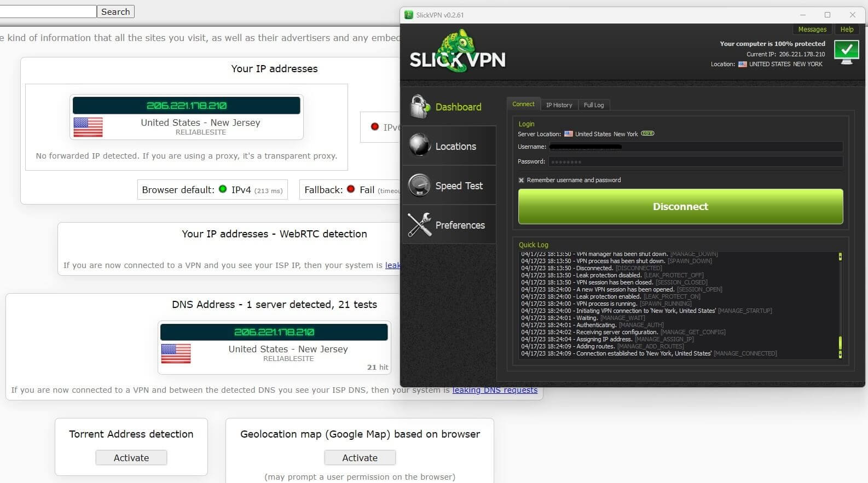Click 'United States New York' server location text
The width and height of the screenshot is (868, 483).
pos(606,134)
